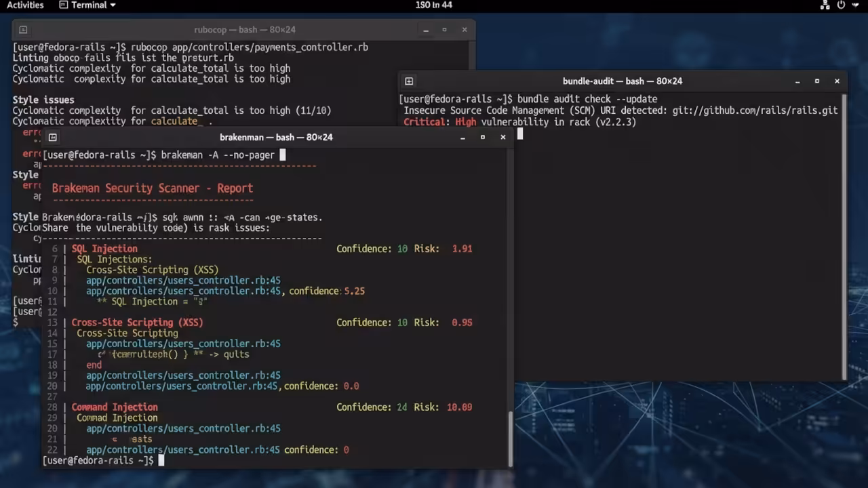Screen dimensions: 868x488
Task: Click 'Confidence: 24' in Command Injection row
Action: pos(372,407)
